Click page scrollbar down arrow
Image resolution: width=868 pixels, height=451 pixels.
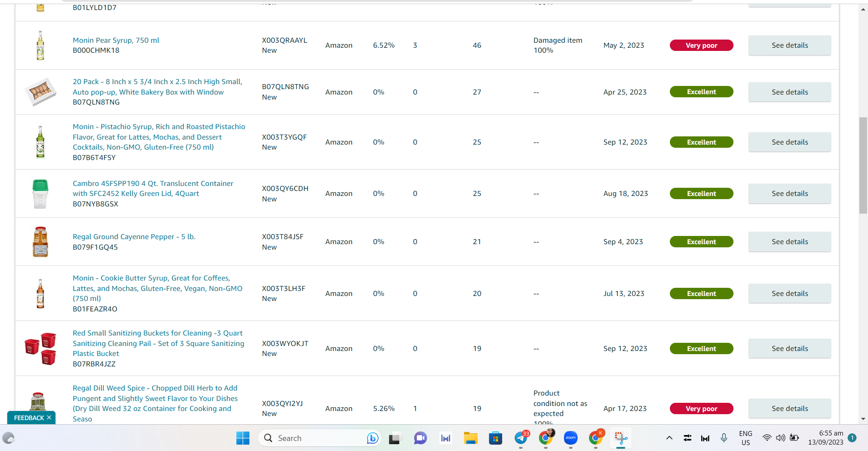[863, 419]
